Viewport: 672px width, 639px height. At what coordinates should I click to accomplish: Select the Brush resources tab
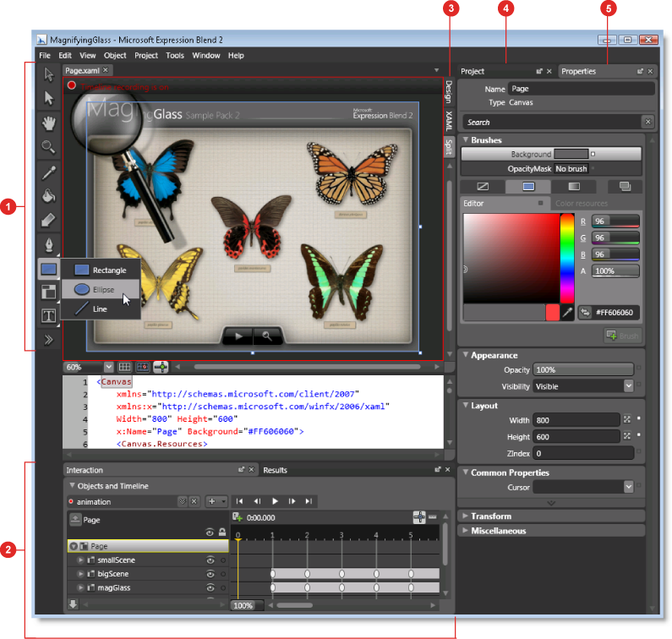click(625, 187)
